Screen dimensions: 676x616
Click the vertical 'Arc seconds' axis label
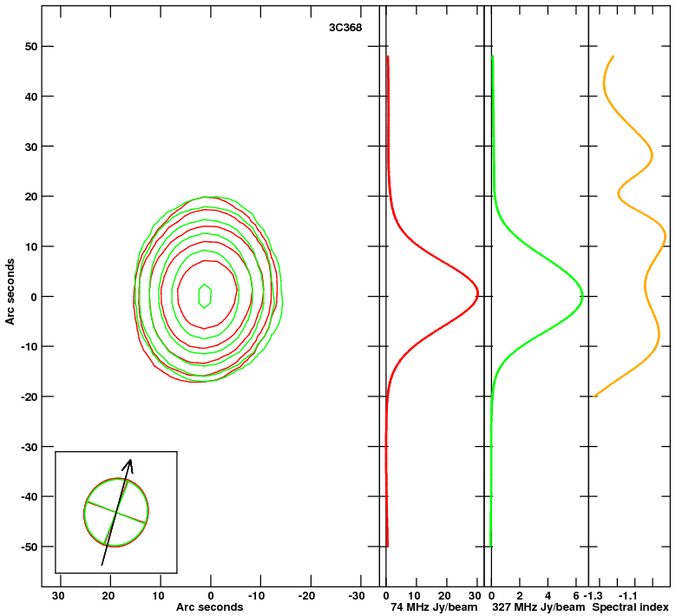coord(10,292)
